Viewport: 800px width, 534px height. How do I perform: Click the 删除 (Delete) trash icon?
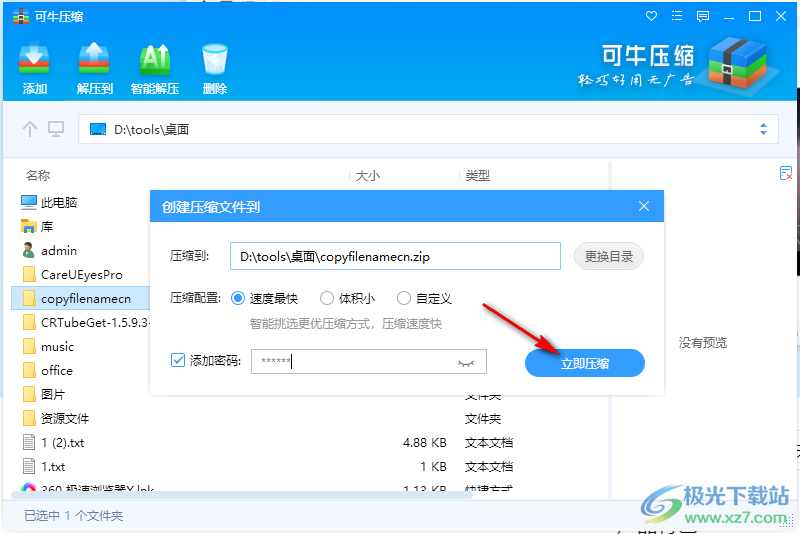click(214, 69)
